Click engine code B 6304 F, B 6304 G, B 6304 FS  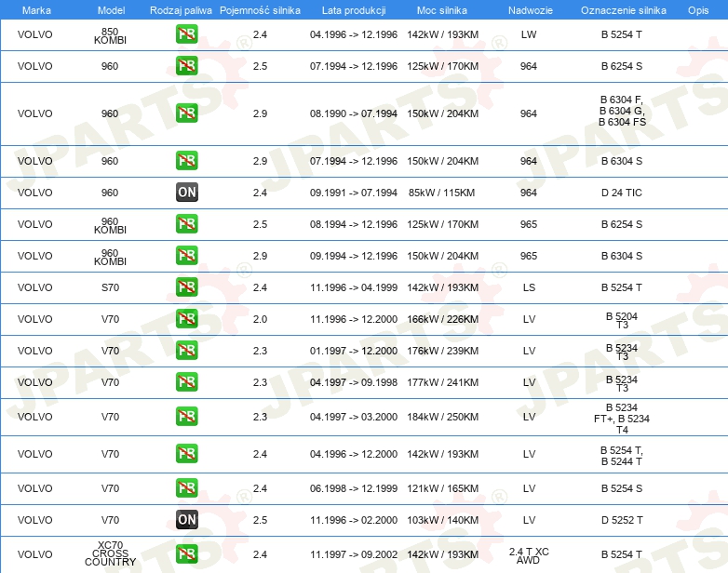(x=622, y=111)
